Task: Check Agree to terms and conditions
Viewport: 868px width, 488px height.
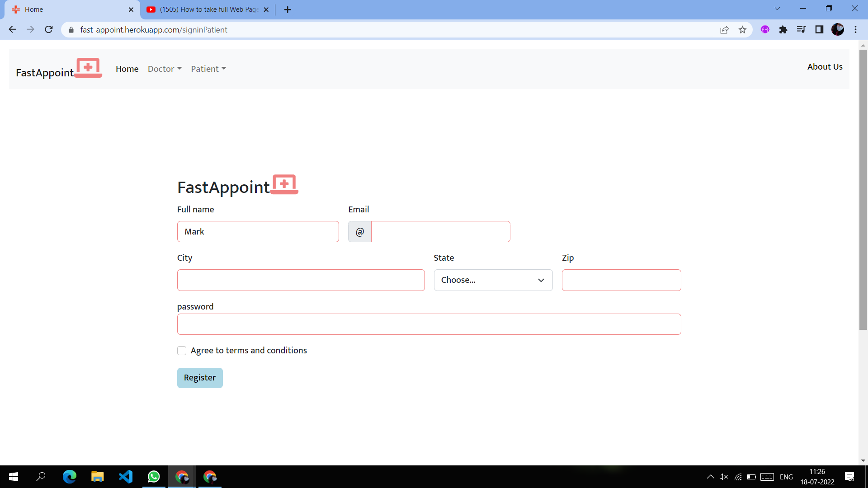Action: tap(182, 351)
